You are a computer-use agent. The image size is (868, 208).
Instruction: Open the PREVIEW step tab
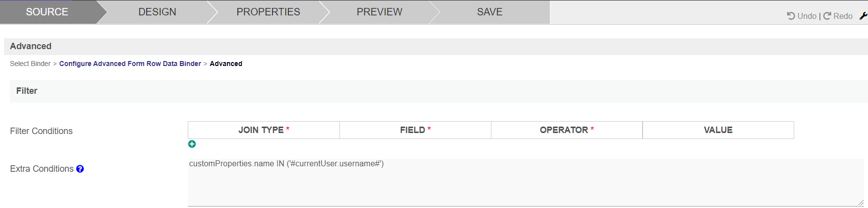pyautogui.click(x=379, y=12)
